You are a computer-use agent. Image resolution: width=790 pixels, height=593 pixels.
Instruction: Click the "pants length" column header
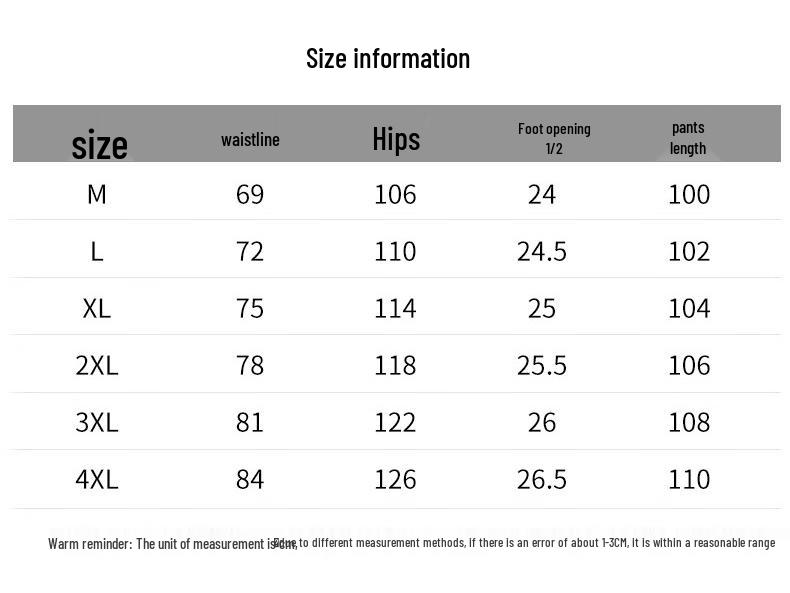(x=688, y=138)
